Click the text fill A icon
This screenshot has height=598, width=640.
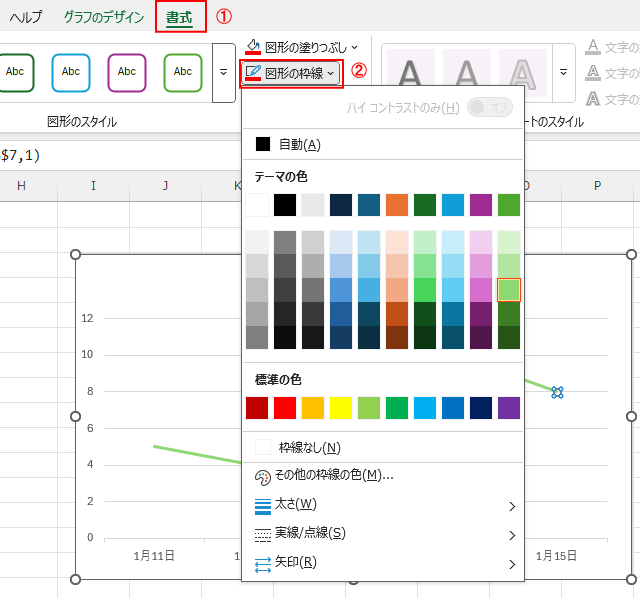click(593, 47)
